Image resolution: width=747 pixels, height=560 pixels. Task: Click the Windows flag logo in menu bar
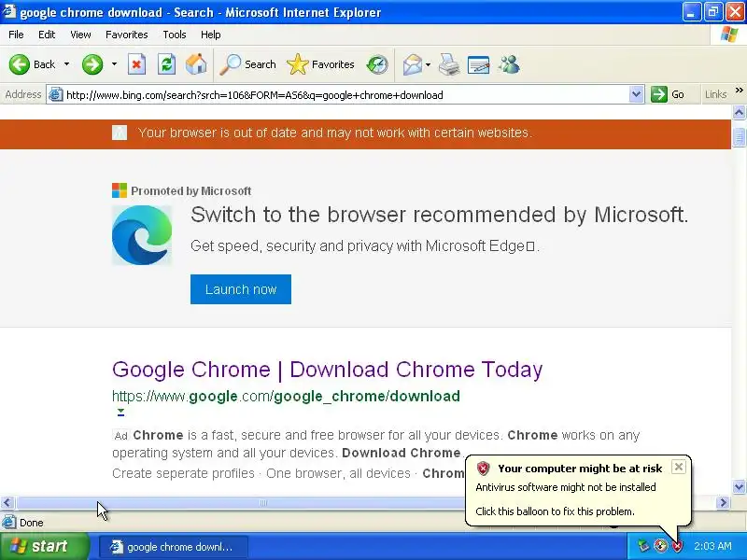[x=728, y=35]
